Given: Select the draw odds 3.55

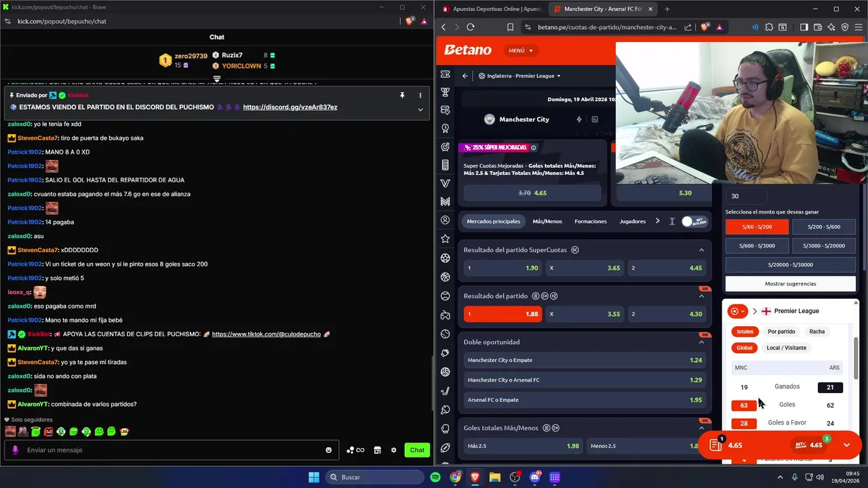Looking at the screenshot, I should [585, 314].
